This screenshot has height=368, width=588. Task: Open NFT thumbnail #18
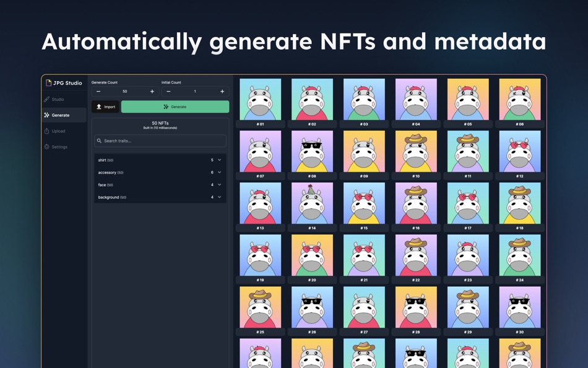pos(520,203)
